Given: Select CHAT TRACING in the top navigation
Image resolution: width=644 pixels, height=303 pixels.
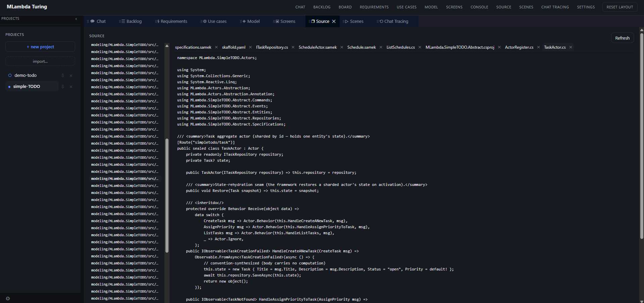Looking at the screenshot, I should coord(555,7).
